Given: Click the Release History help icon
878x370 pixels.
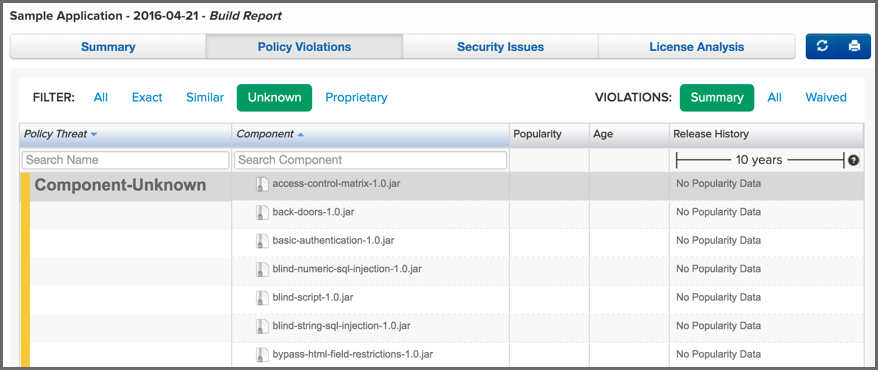Looking at the screenshot, I should pos(853,160).
